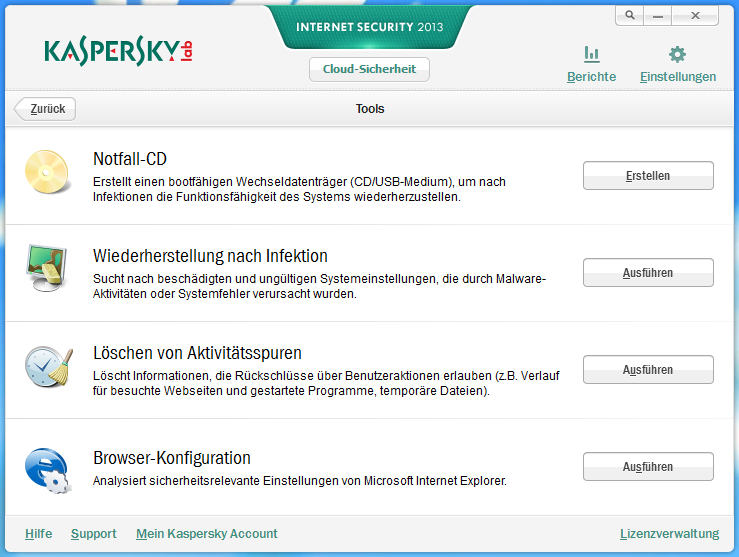
Task: Minimize the Kaspersky window
Action: pos(658,15)
